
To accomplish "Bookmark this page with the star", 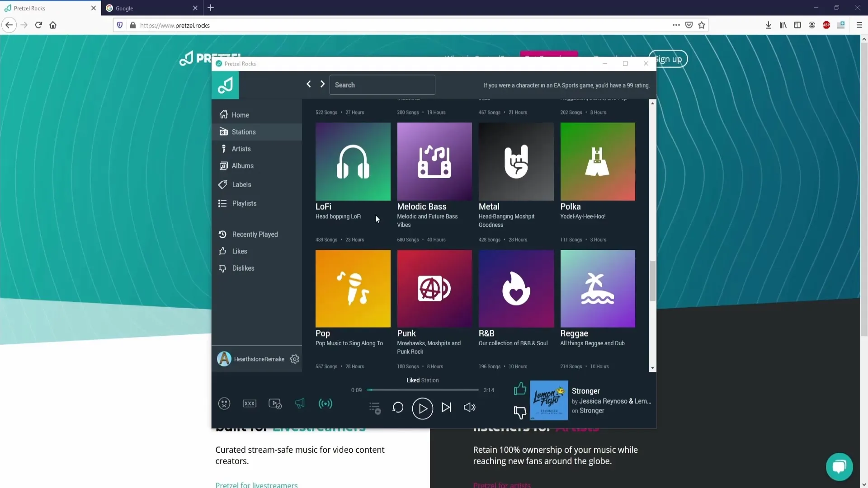I will [702, 25].
